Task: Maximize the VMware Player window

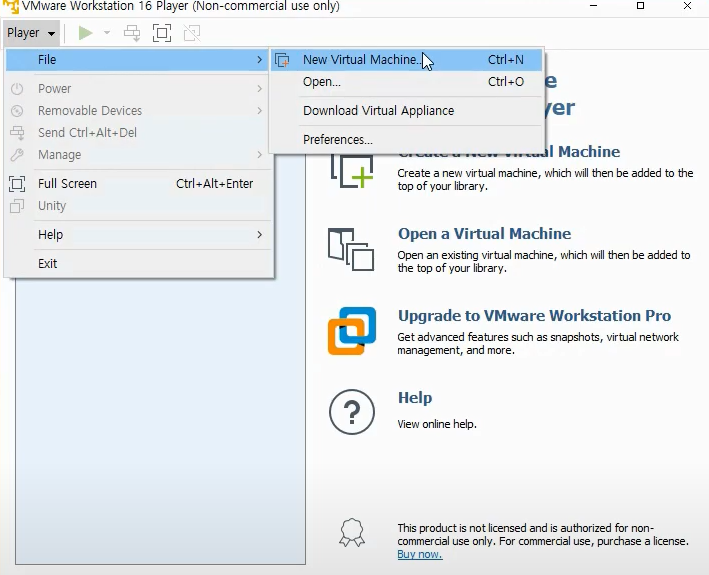Action: click(x=640, y=6)
